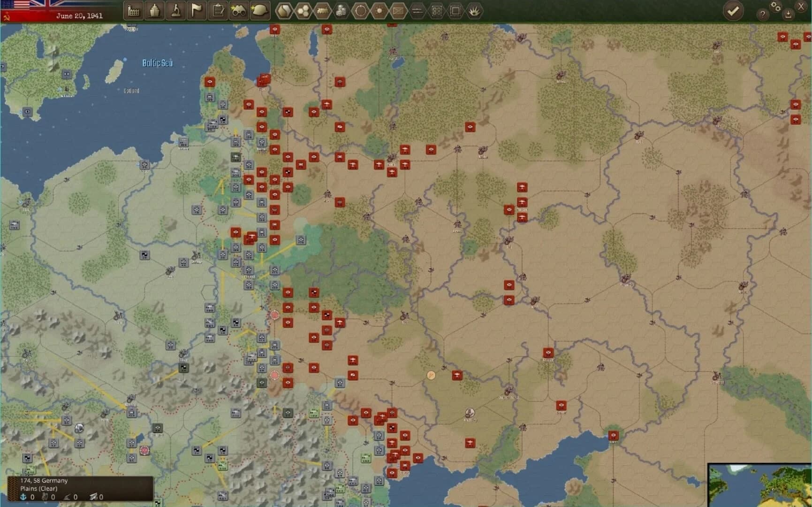Toggle the weather sun overlay
The height and width of the screenshot is (507, 812).
point(379,11)
